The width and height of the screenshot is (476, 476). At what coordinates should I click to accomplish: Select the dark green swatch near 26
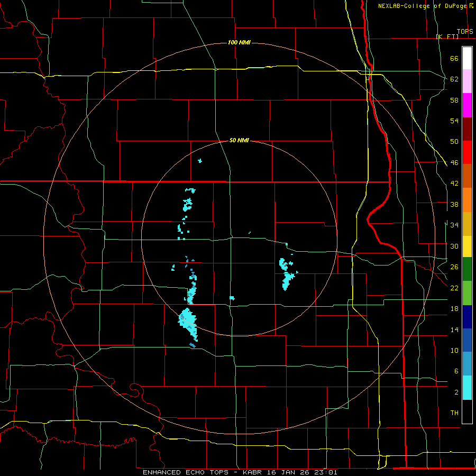tap(467, 269)
